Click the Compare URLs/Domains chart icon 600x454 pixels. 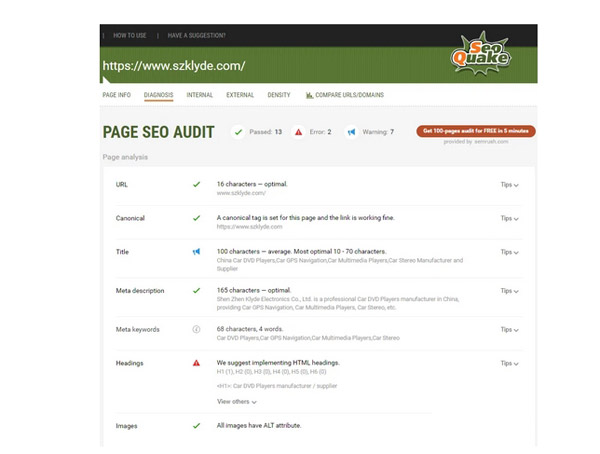(x=310, y=95)
